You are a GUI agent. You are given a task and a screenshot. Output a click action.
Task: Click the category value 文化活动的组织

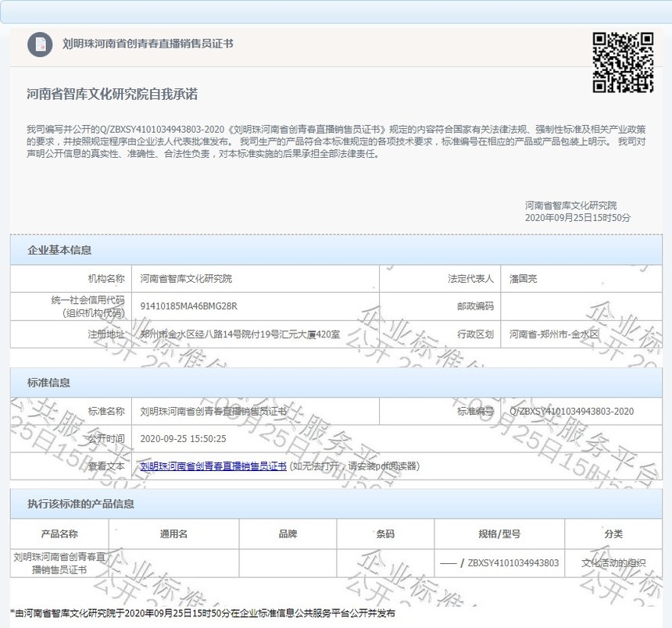point(613,563)
